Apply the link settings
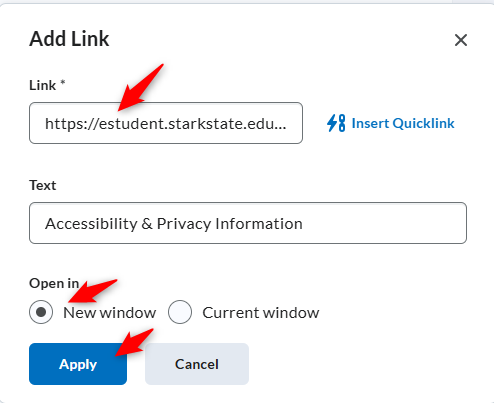494x403 pixels. (78, 364)
